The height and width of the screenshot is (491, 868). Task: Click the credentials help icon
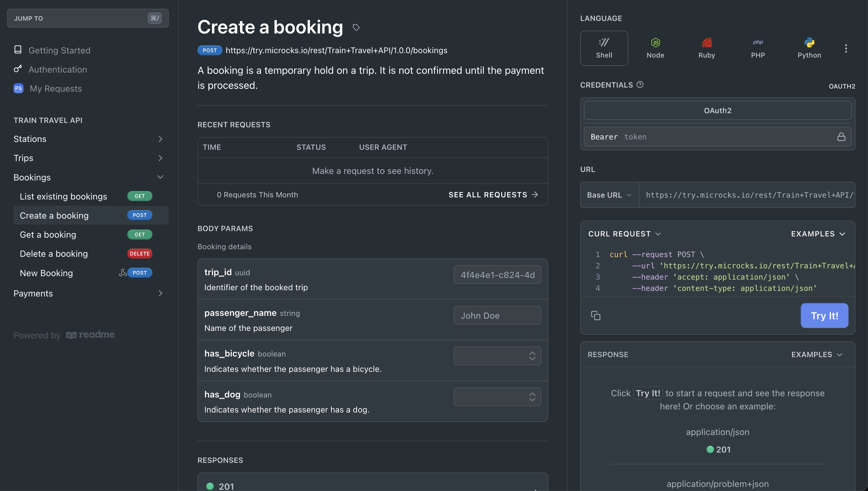(640, 85)
